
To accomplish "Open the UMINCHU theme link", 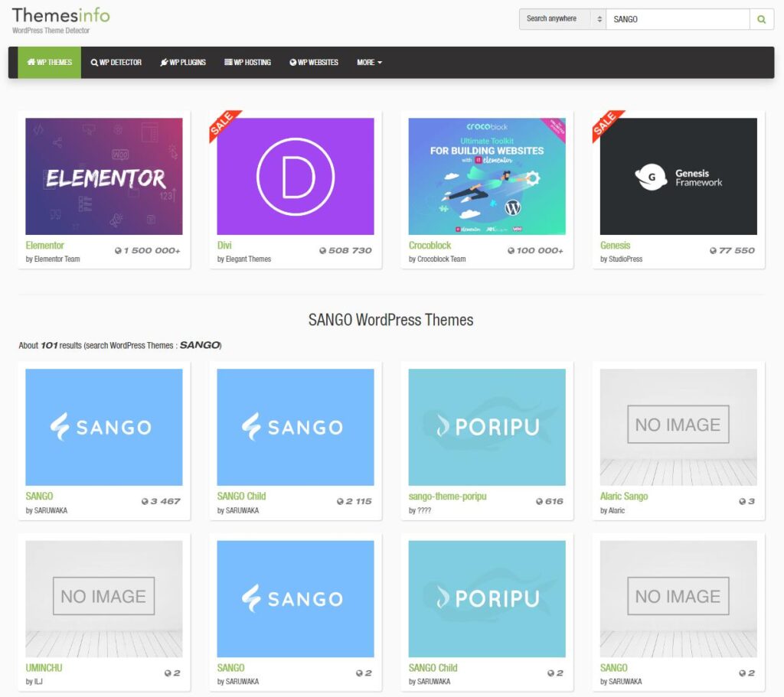I will [44, 668].
